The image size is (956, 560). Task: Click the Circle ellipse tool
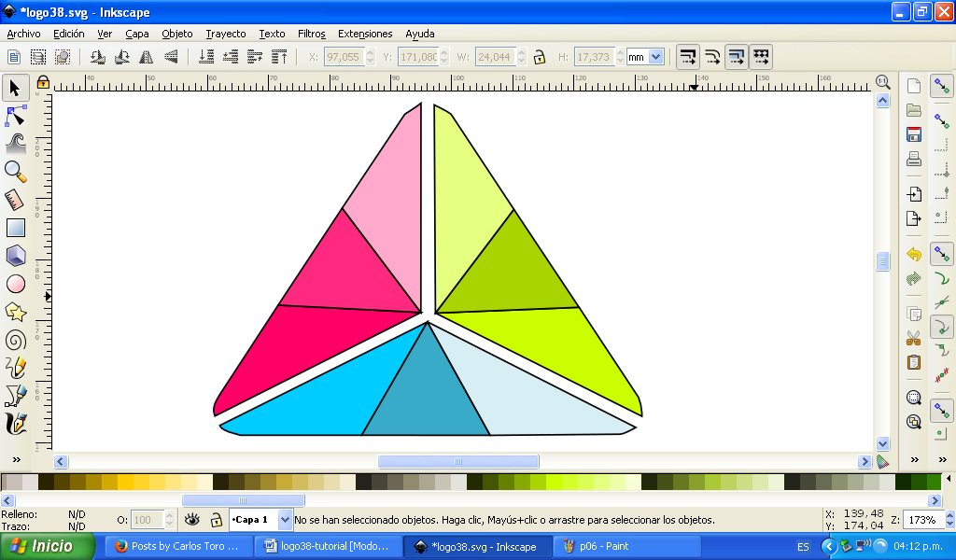coord(16,284)
